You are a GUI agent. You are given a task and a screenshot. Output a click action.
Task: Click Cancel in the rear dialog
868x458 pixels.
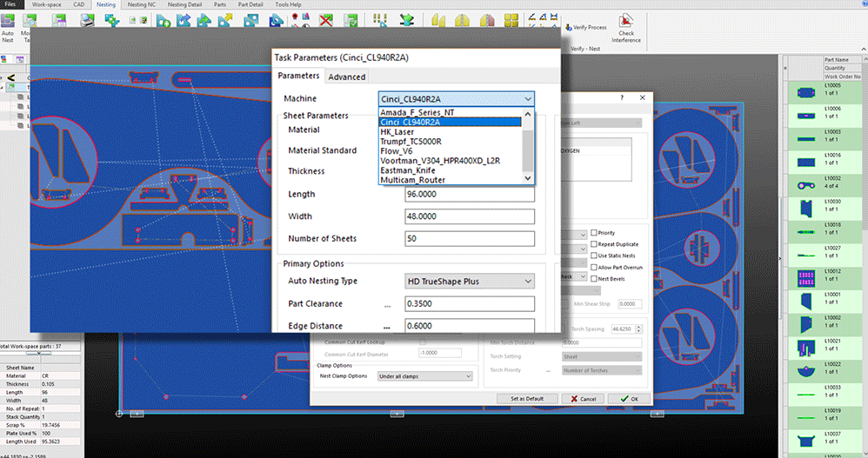click(x=584, y=398)
